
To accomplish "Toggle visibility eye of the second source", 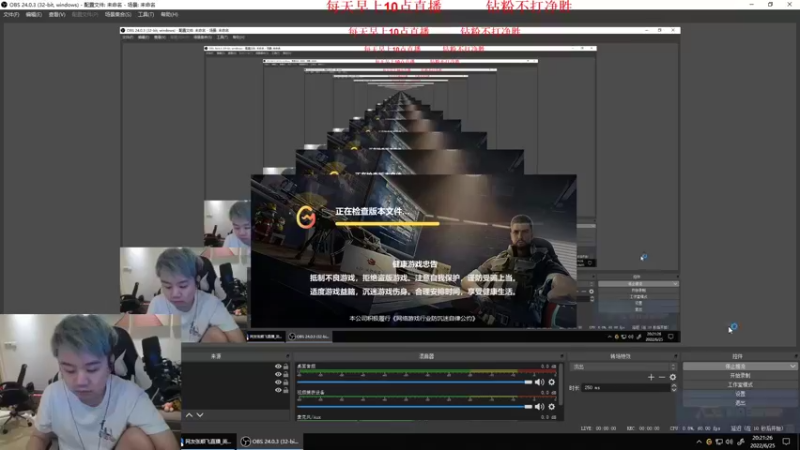I will click(x=278, y=374).
